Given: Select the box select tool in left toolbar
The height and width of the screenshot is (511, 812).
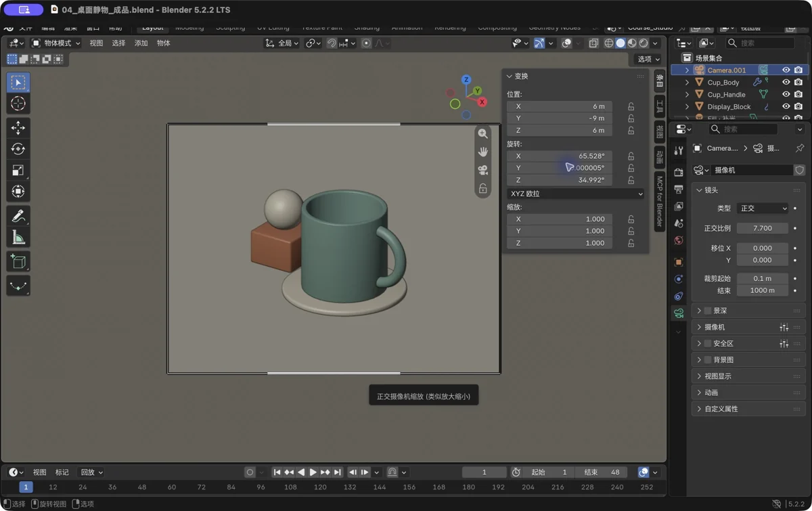Looking at the screenshot, I should (18, 83).
